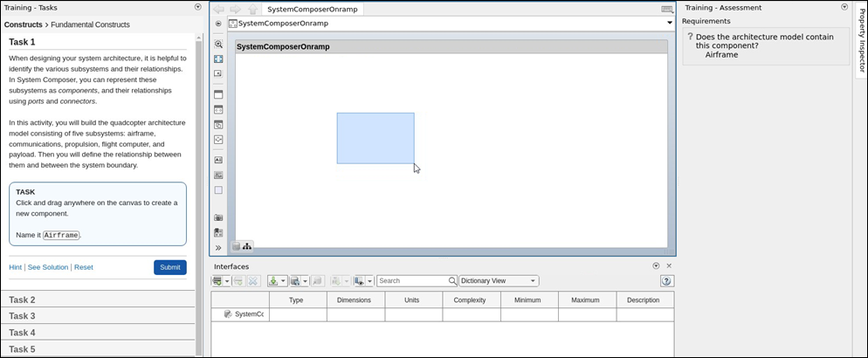Click the Save dictionary icon
Screen dimensions: 868x358
click(295, 281)
